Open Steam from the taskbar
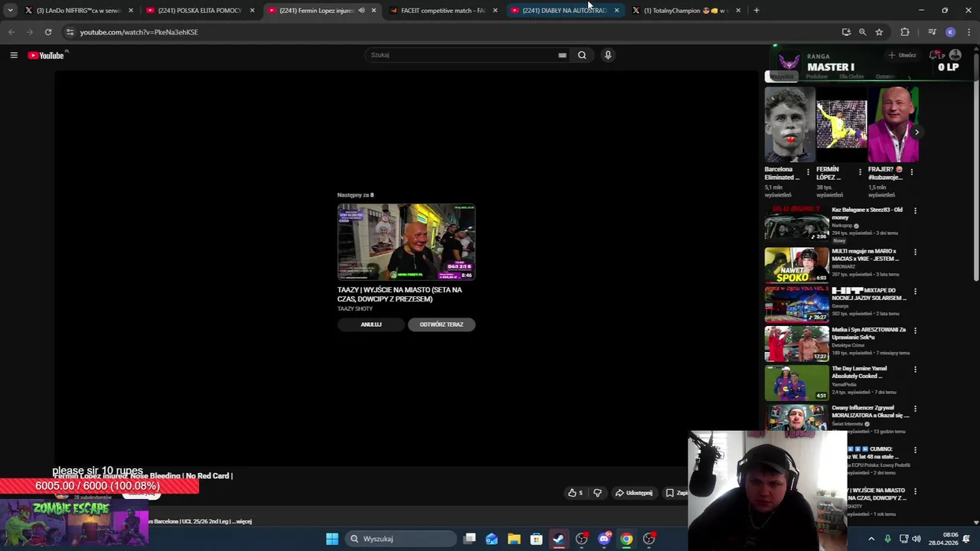 pos(559,539)
